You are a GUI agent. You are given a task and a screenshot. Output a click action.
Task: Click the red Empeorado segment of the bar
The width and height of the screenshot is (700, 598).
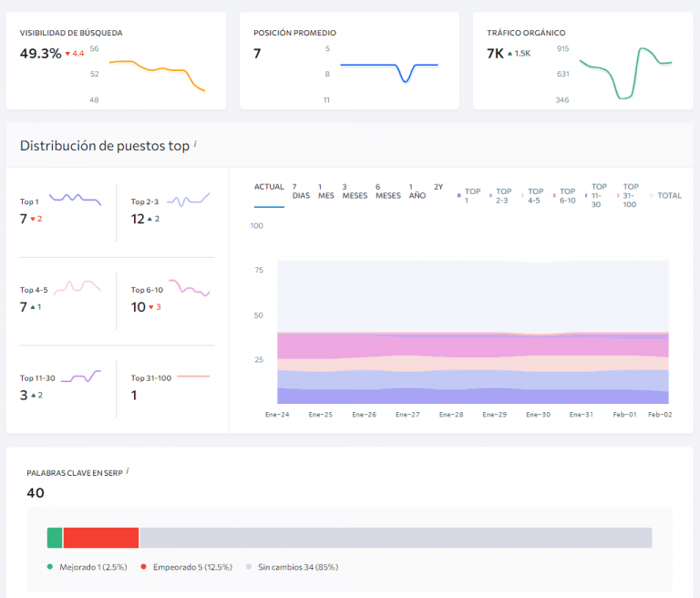[x=101, y=538]
